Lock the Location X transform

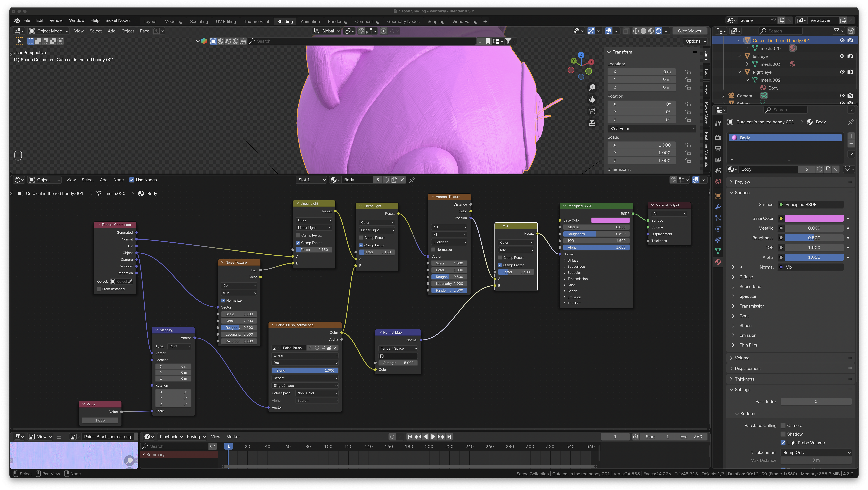tap(688, 72)
